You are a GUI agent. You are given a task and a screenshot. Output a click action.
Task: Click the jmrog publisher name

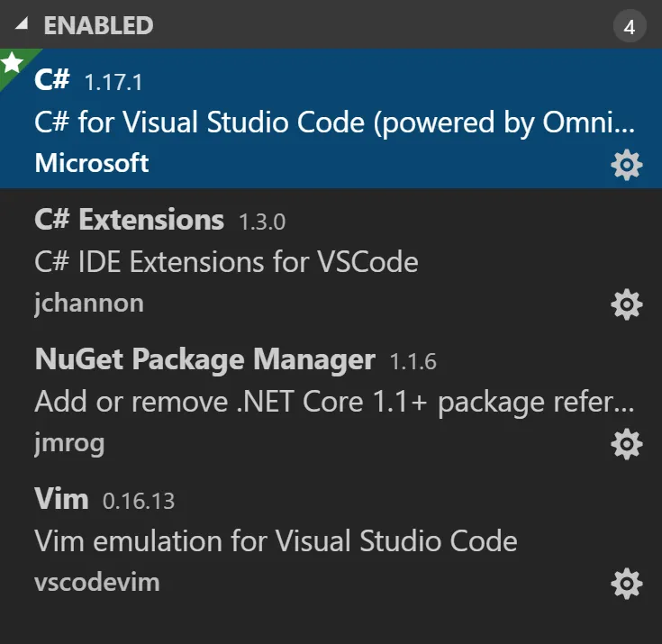(69, 442)
